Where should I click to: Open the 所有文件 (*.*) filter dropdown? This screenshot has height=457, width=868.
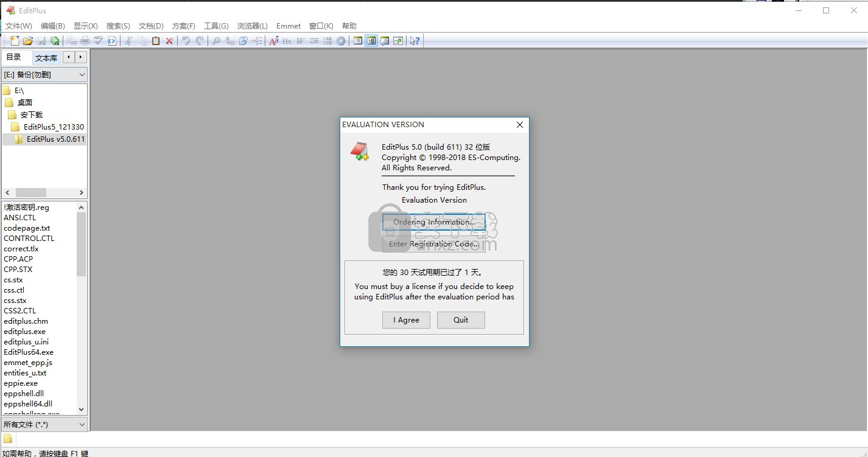click(45, 424)
